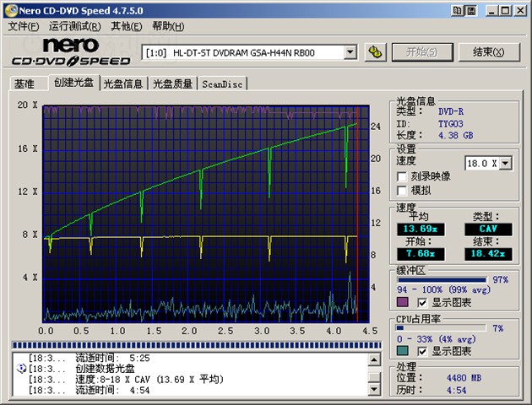Image resolution: width=532 pixels, height=405 pixels.
Task: Toggle 显示图表 checkbox under CPU占用率
Action: click(x=422, y=352)
